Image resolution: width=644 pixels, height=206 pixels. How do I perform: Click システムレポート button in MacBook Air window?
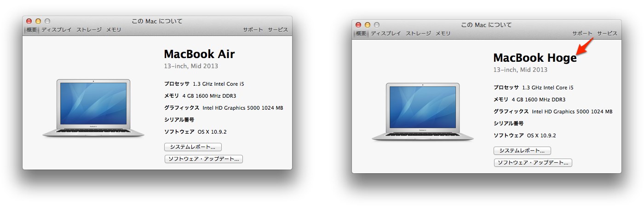[193, 147]
